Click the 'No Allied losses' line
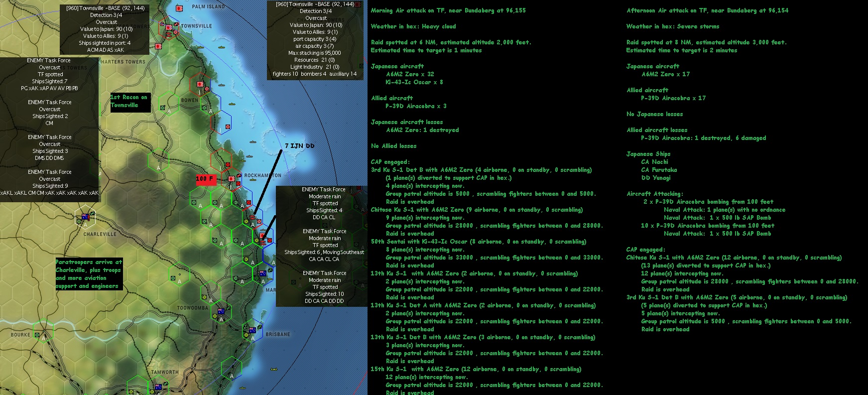 click(x=393, y=146)
